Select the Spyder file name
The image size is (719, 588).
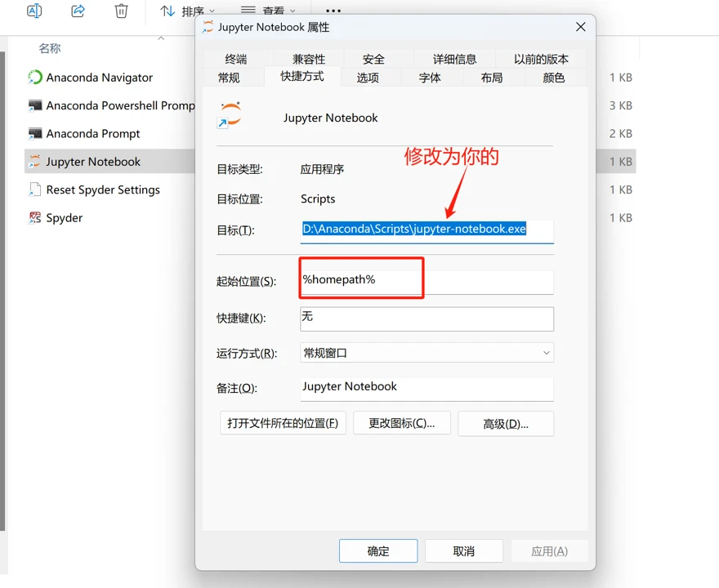coord(65,218)
